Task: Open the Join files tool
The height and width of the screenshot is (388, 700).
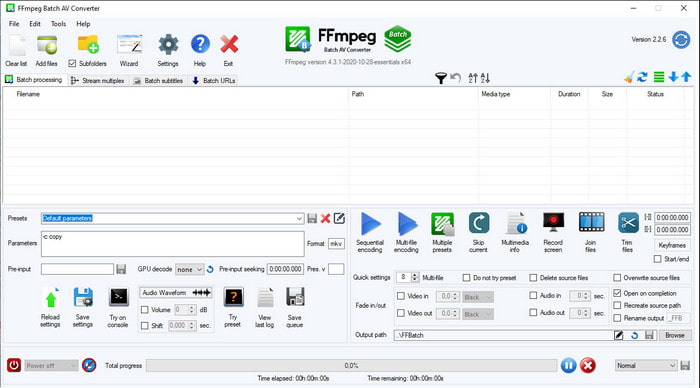Action: tap(592, 222)
